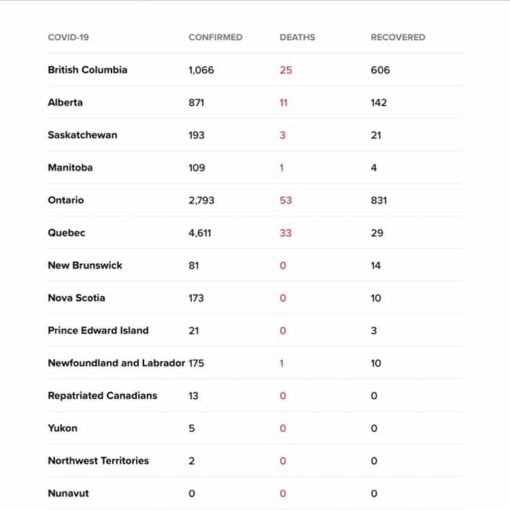Select the Repatriated Canadians row label
Viewport: 510px width, 510px height.
(x=103, y=396)
